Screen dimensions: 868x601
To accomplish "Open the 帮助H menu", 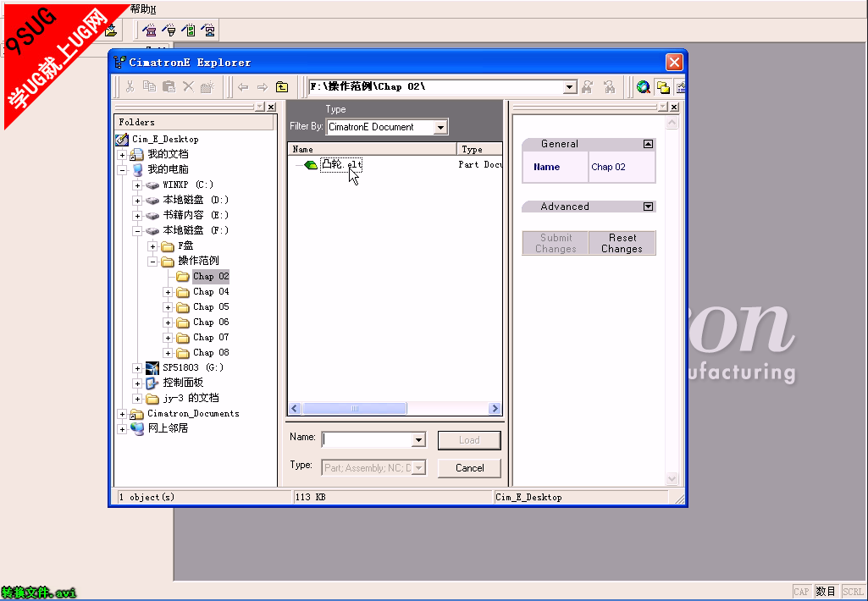I will coord(143,8).
